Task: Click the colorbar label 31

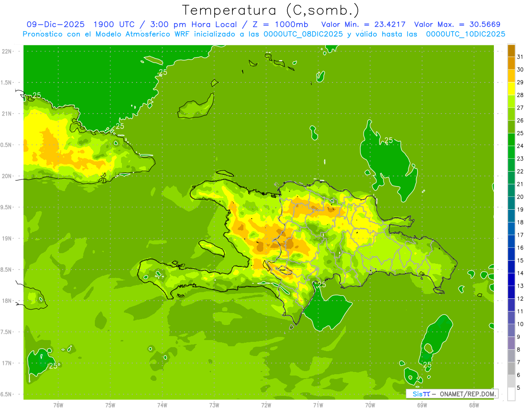Action: click(x=520, y=57)
